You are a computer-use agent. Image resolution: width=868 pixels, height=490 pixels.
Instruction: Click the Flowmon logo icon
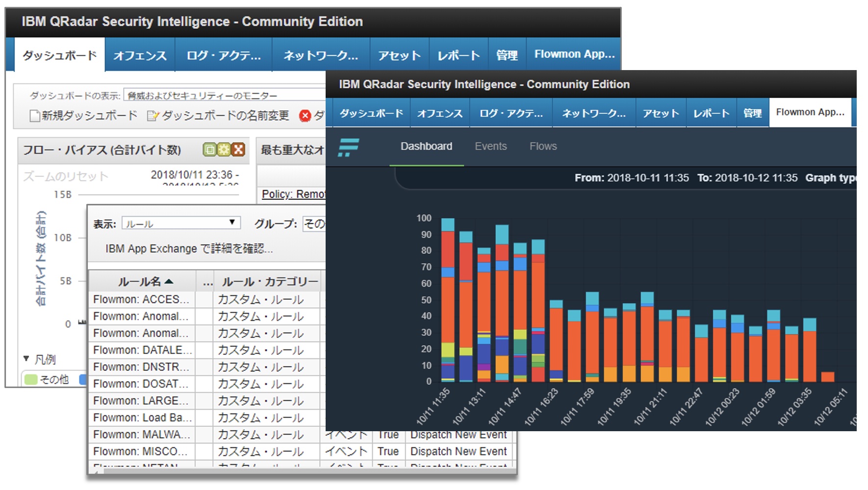pyautogui.click(x=348, y=147)
